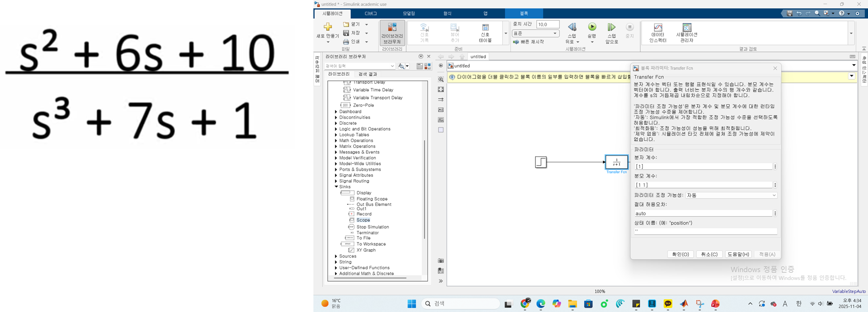Click the Image palette icon
This screenshot has height=312, width=868.
(x=441, y=120)
